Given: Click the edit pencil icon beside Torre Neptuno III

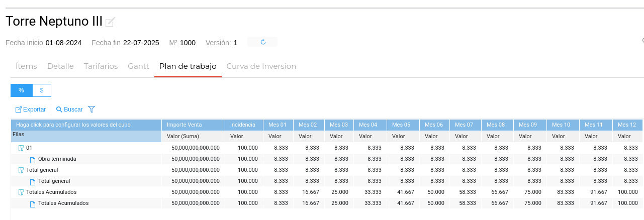Looking at the screenshot, I should [x=110, y=22].
